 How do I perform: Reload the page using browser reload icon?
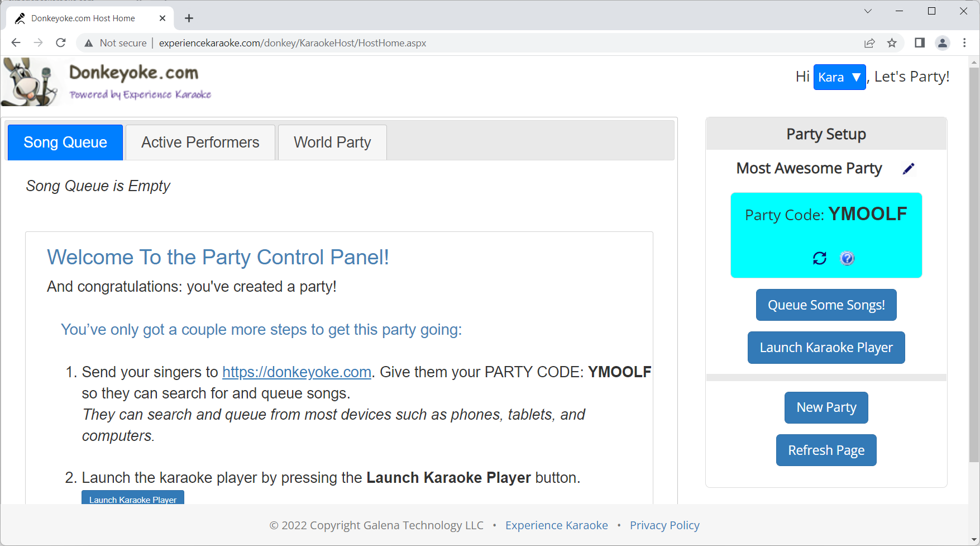[61, 43]
